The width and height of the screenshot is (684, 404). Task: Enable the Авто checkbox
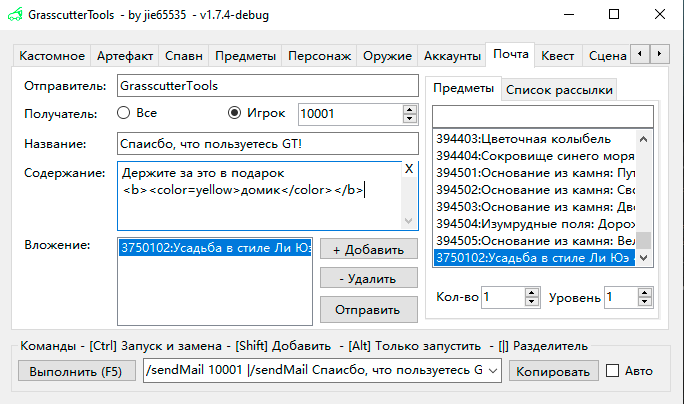pos(615,371)
